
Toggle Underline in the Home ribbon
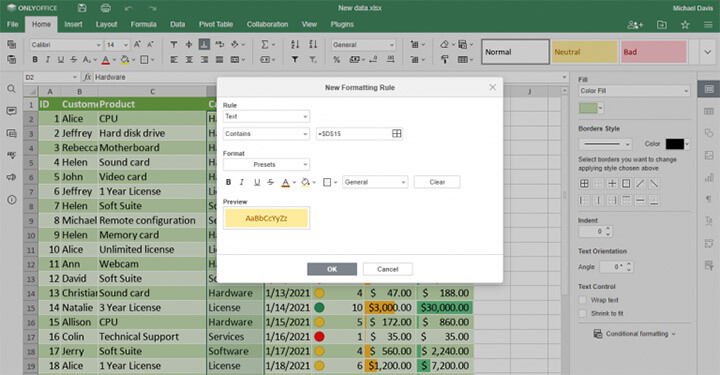61,60
